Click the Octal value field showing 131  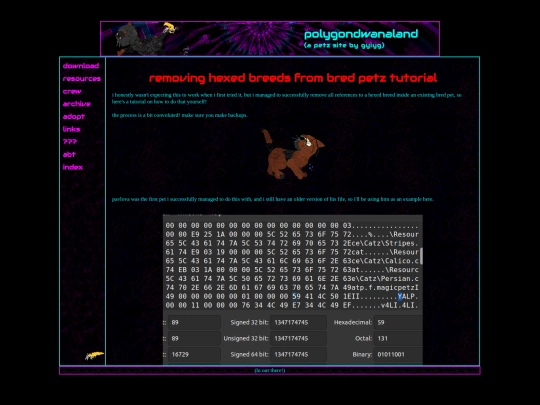[398, 339]
